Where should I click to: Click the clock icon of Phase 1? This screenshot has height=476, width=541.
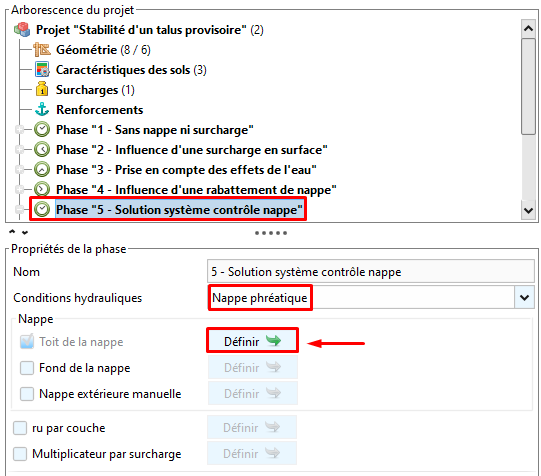click(42, 130)
